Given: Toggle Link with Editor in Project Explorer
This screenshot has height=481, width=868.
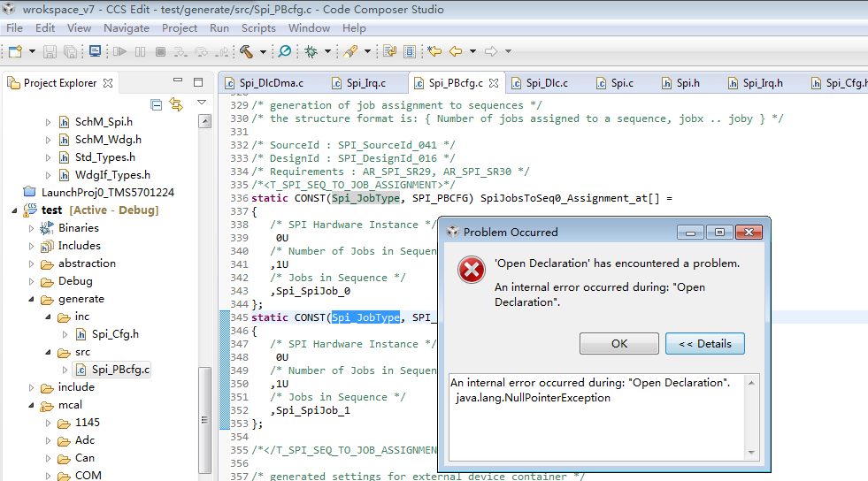Looking at the screenshot, I should [x=175, y=104].
